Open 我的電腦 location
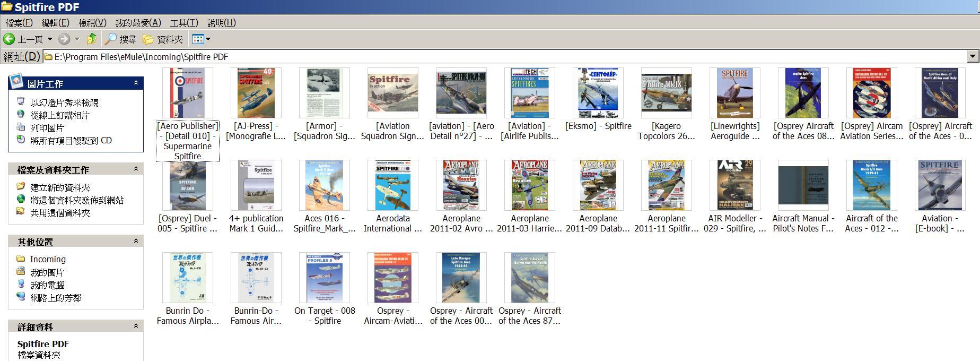980x361 pixels. [47, 285]
